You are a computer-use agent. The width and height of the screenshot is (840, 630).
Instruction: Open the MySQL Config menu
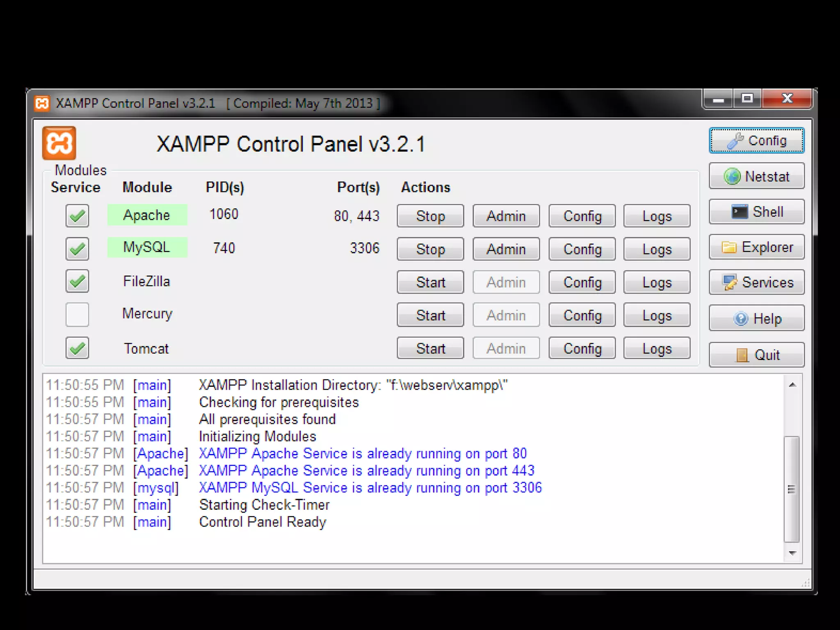tap(582, 249)
